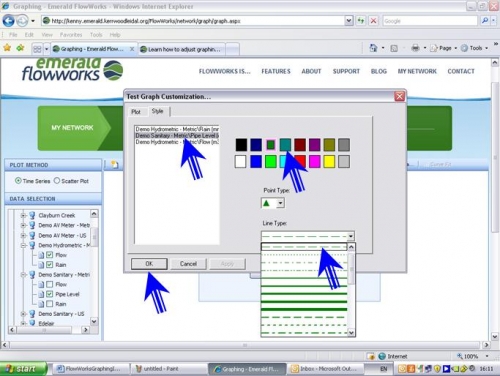Image resolution: width=500 pixels, height=376 pixels.
Task: Pick the bright blue color swatch
Action: pyautogui.click(x=256, y=162)
